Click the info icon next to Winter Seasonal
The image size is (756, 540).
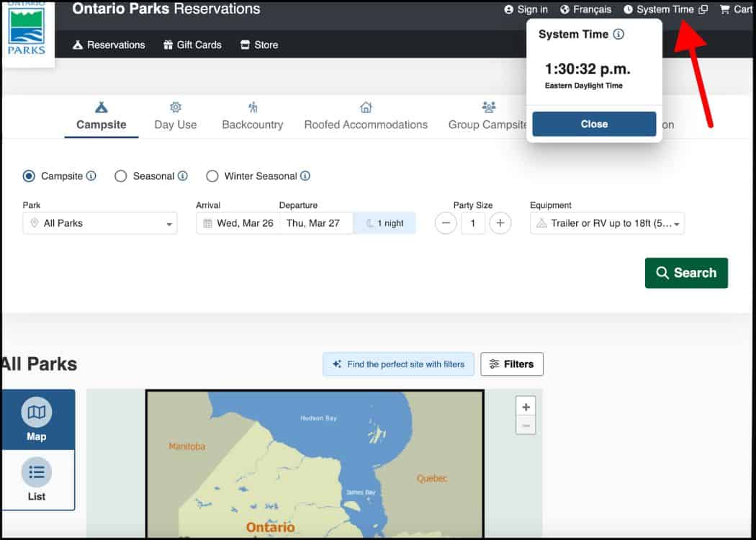pos(305,176)
